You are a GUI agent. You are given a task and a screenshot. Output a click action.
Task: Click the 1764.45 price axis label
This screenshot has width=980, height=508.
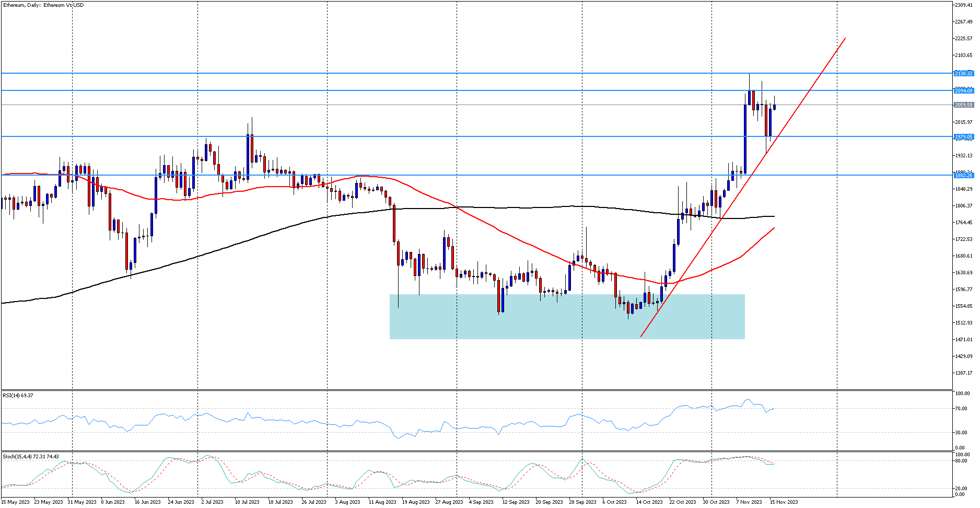click(964, 223)
